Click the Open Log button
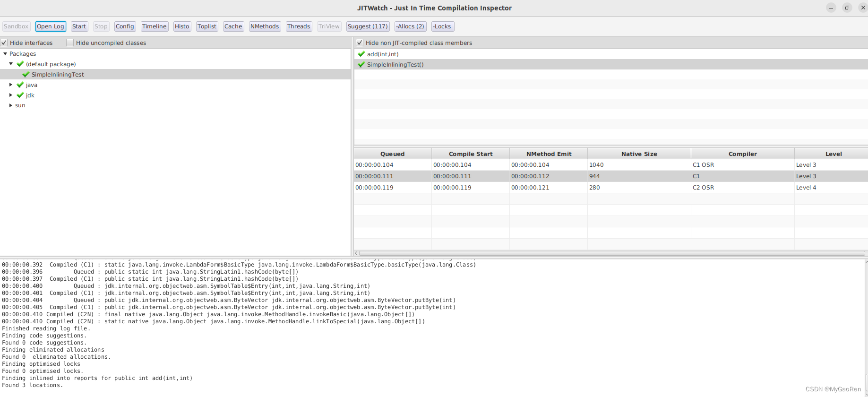Screen dimensions: 868x397 click(x=51, y=26)
